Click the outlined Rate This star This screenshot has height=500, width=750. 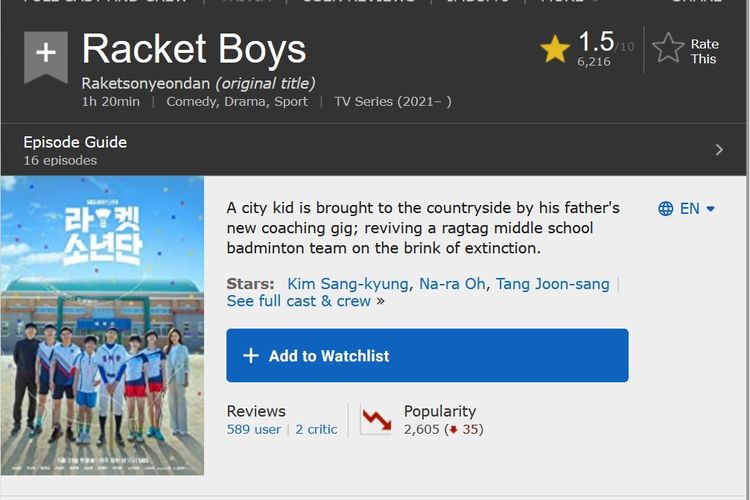coord(668,49)
